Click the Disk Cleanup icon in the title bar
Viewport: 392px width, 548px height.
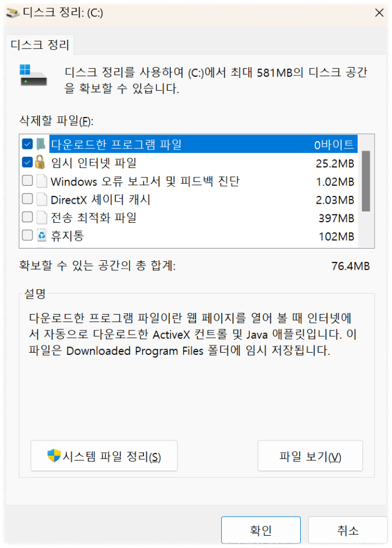[x=13, y=12]
